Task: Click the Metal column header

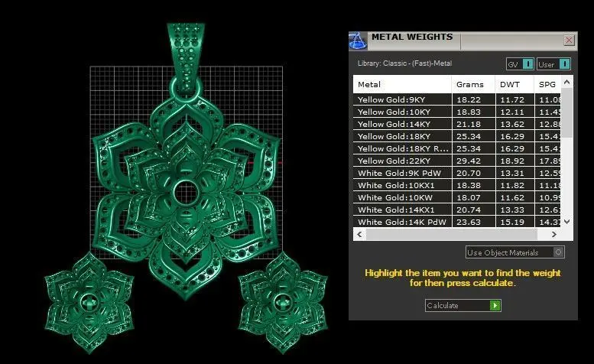Action: 402,84
